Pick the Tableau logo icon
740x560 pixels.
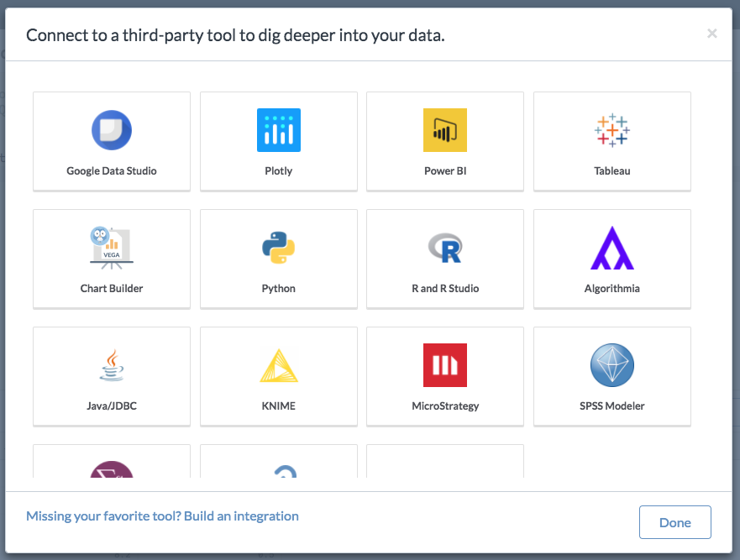pos(612,130)
